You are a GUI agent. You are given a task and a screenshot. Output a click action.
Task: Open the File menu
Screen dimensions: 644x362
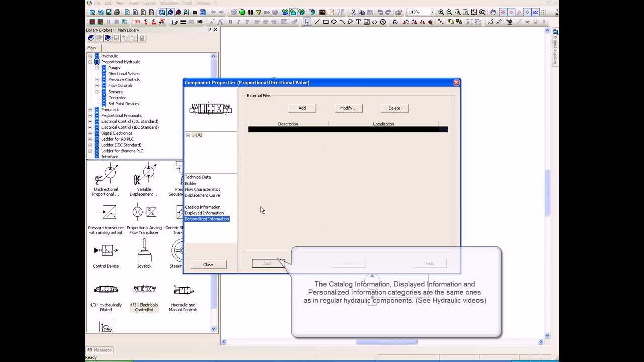97,3
